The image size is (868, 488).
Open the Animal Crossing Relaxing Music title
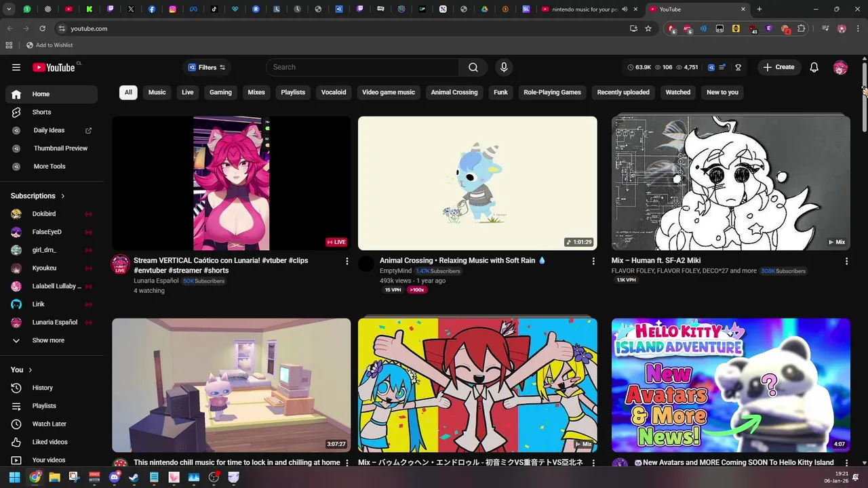point(462,260)
